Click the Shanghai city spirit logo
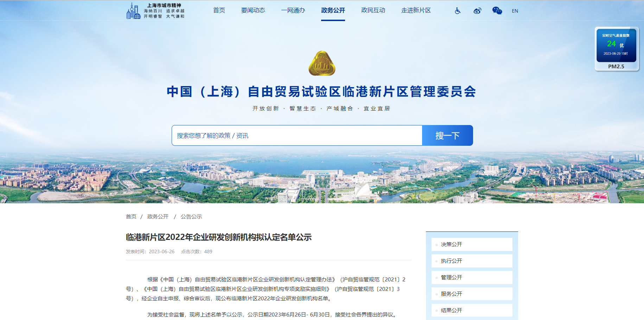644x320 pixels. point(155,11)
